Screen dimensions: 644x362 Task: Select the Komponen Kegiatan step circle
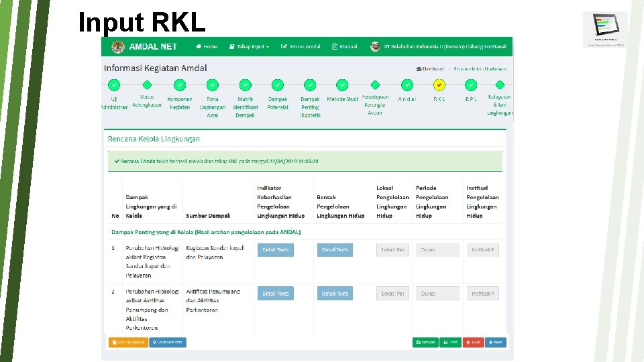180,85
